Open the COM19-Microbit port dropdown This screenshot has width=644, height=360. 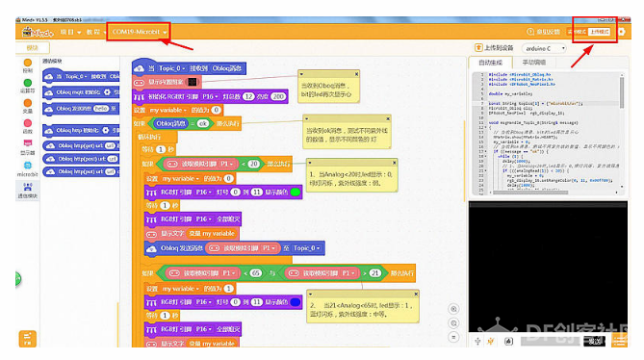pyautogui.click(x=140, y=32)
